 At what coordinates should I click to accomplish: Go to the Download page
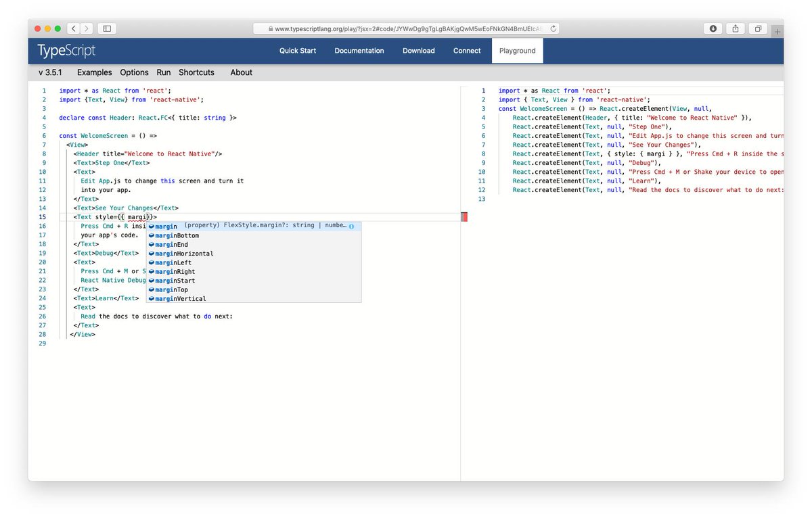click(x=419, y=51)
